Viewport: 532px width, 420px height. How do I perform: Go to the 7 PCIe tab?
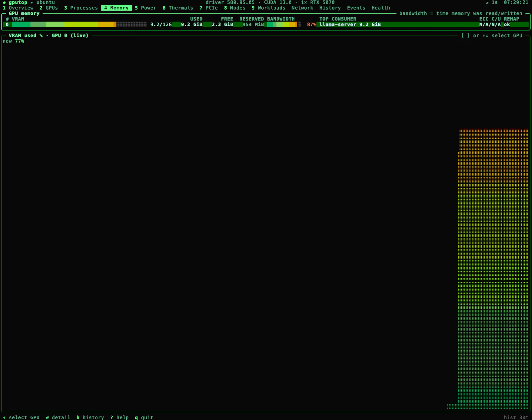(208, 8)
